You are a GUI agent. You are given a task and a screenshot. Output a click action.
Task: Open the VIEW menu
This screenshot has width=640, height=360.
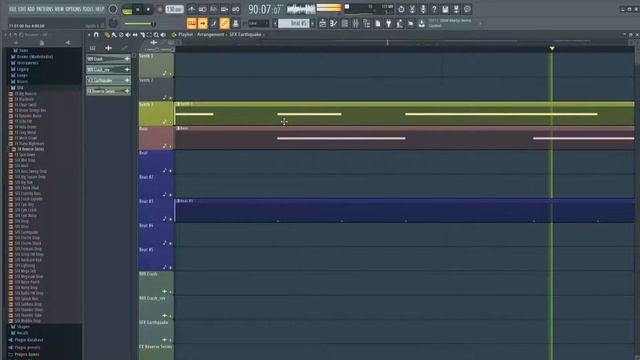59,9
